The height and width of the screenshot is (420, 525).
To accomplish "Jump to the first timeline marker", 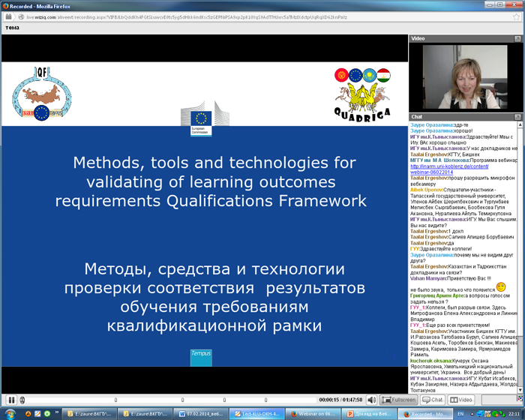I will click(115, 400).
